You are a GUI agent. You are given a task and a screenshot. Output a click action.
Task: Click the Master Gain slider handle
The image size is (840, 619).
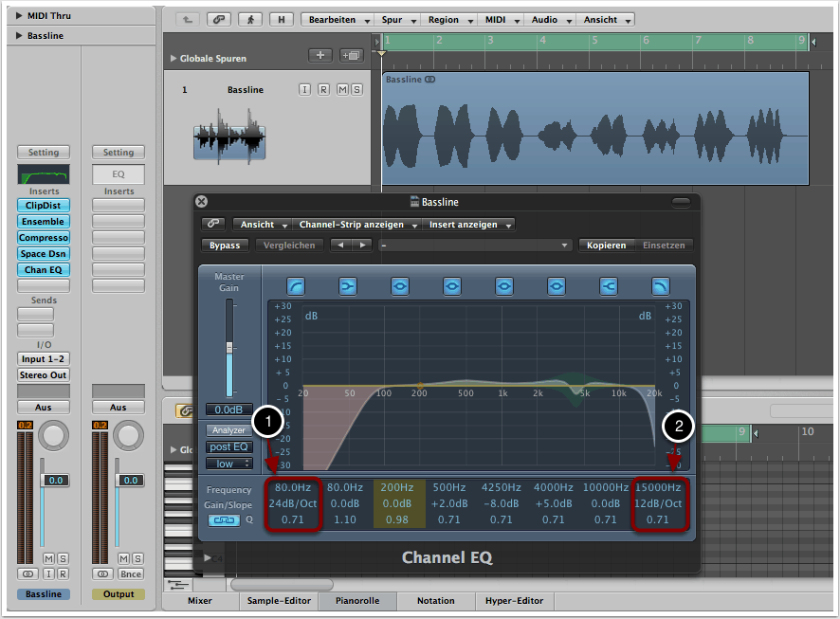click(228, 349)
